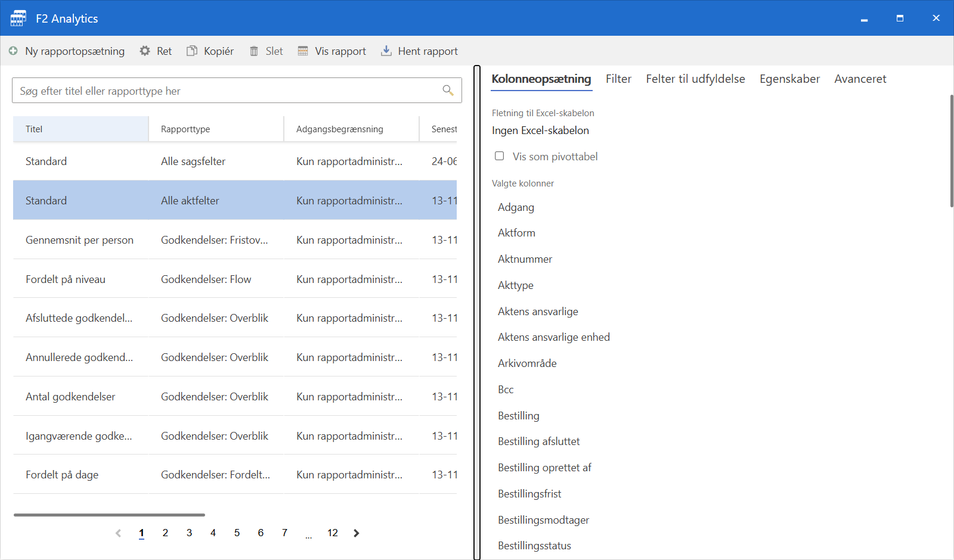Open the Egenskaber tab
Viewport: 954px width, 560px height.
789,79
